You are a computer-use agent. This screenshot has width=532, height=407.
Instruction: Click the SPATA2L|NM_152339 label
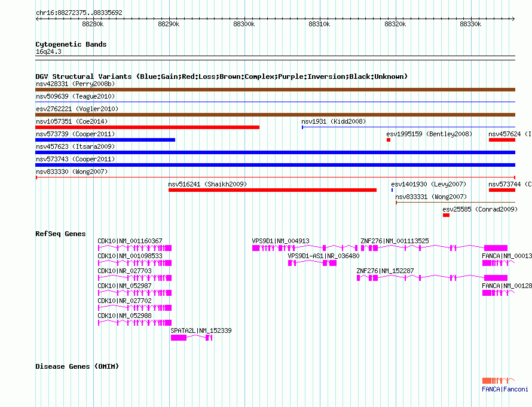(x=201, y=331)
